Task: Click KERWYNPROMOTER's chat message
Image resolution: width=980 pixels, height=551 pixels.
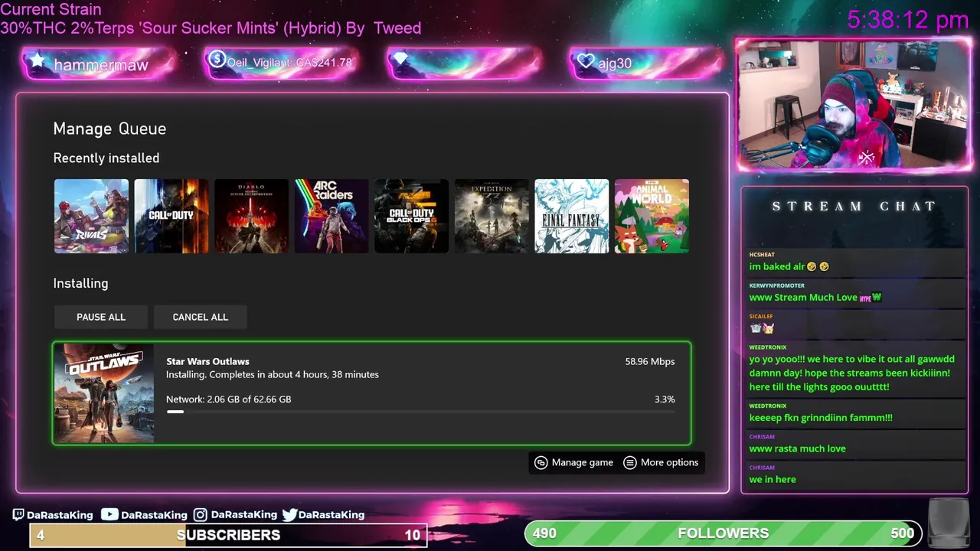Action: pos(815,297)
